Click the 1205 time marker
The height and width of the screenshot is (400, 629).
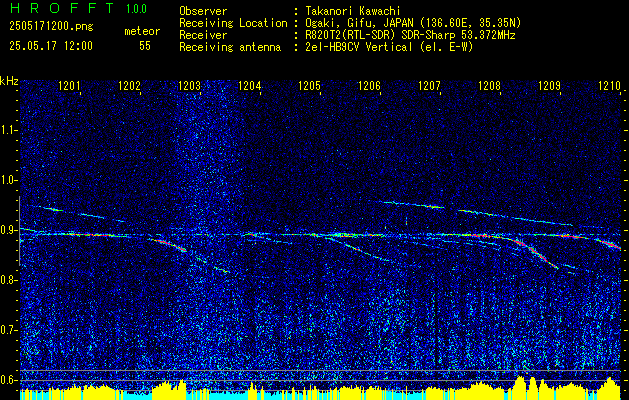(309, 86)
